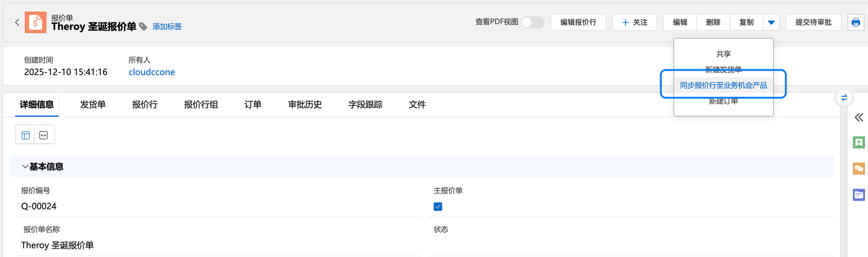Viewport: 868px width, 257px height.
Task: Click the dropdown arrow next to 复制
Action: pyautogui.click(x=771, y=23)
